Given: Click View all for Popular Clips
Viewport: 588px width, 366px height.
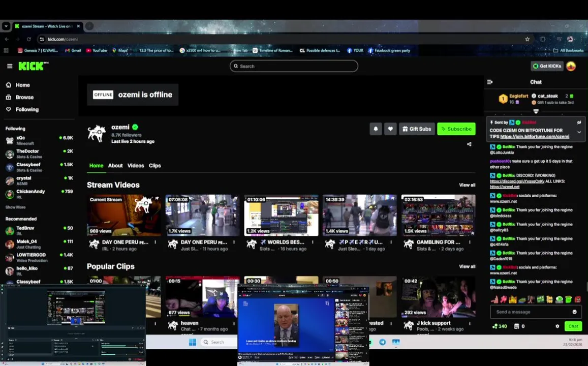Looking at the screenshot, I should pyautogui.click(x=467, y=266).
